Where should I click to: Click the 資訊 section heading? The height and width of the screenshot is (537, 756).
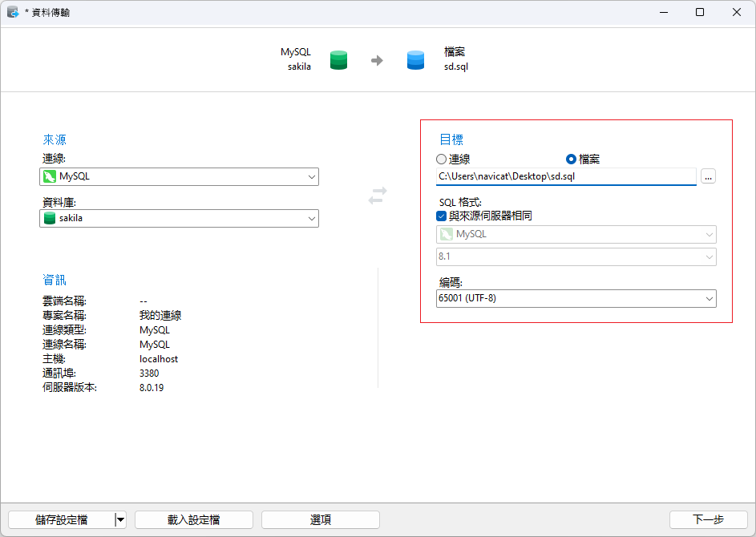click(55, 280)
